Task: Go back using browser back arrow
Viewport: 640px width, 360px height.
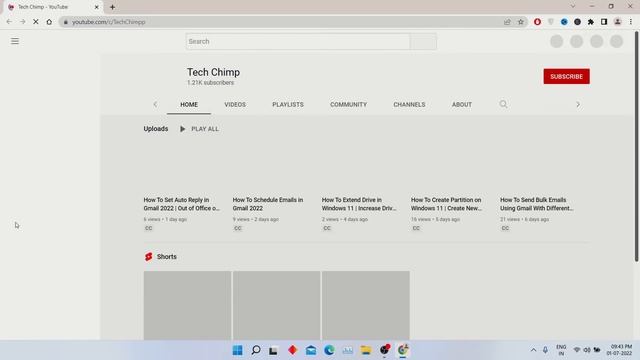Action: tap(9, 22)
